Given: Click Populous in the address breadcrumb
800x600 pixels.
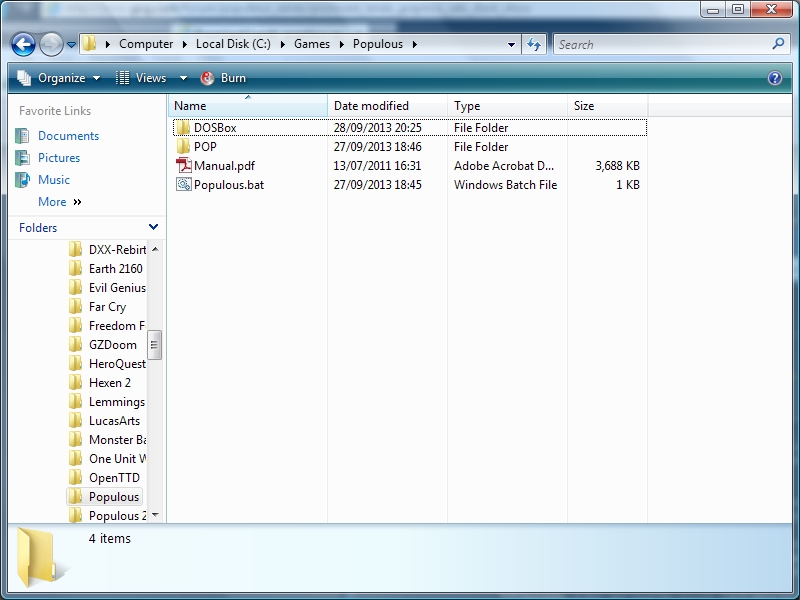Looking at the screenshot, I should pyautogui.click(x=378, y=44).
